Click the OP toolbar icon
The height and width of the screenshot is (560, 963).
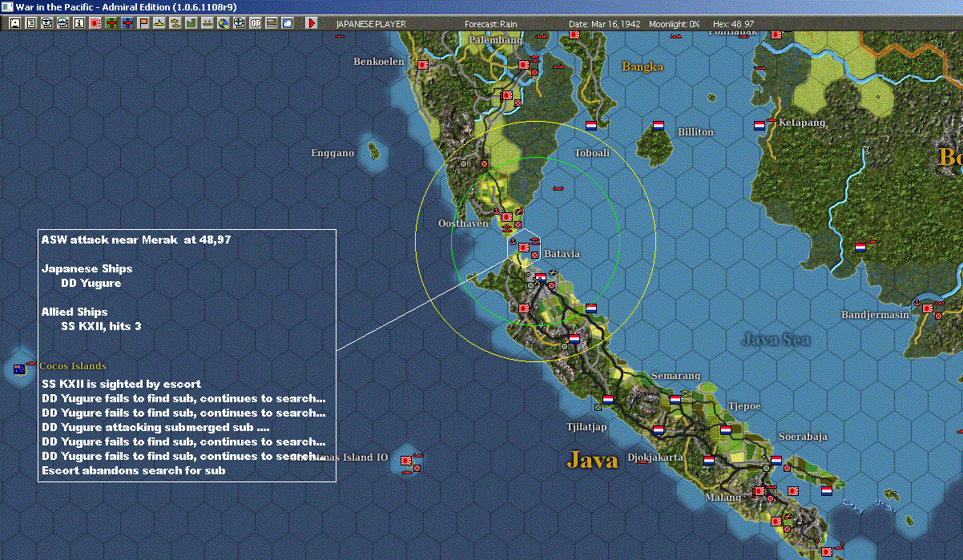pyautogui.click(x=256, y=23)
